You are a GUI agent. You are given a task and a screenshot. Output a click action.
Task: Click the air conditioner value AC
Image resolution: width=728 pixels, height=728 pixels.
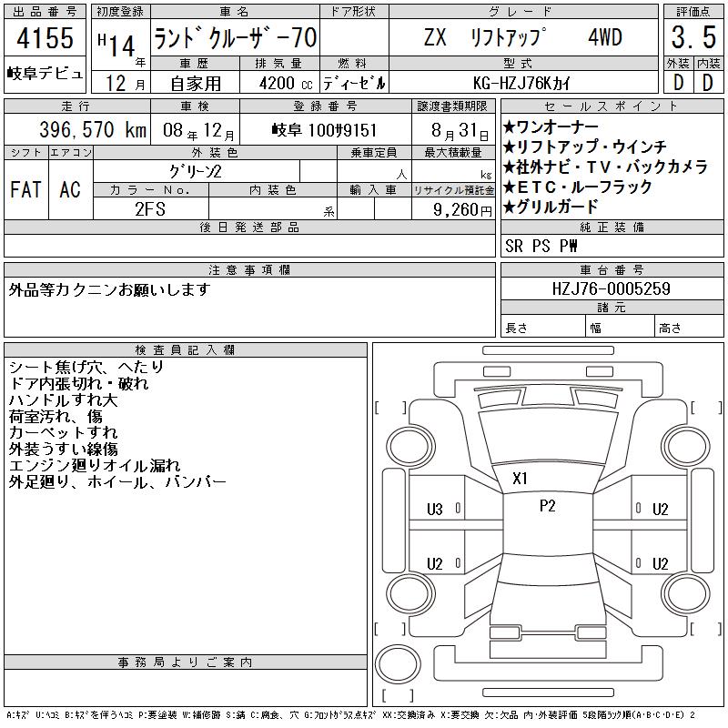point(70,189)
